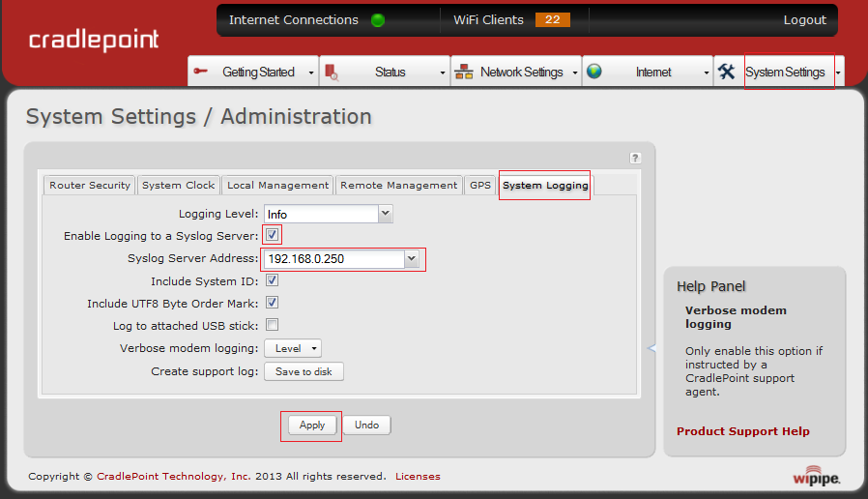Click the Internet globe icon
This screenshot has width=868, height=499.
pos(594,72)
